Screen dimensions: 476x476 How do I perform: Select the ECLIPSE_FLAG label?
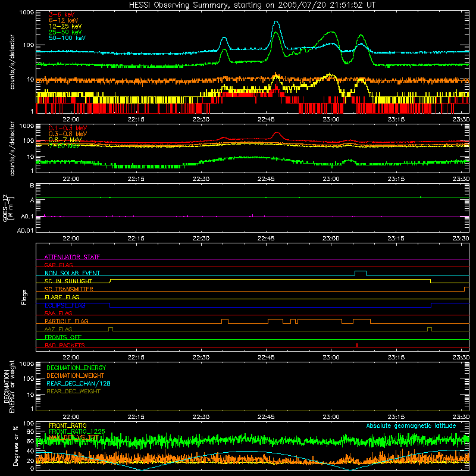click(x=65, y=305)
